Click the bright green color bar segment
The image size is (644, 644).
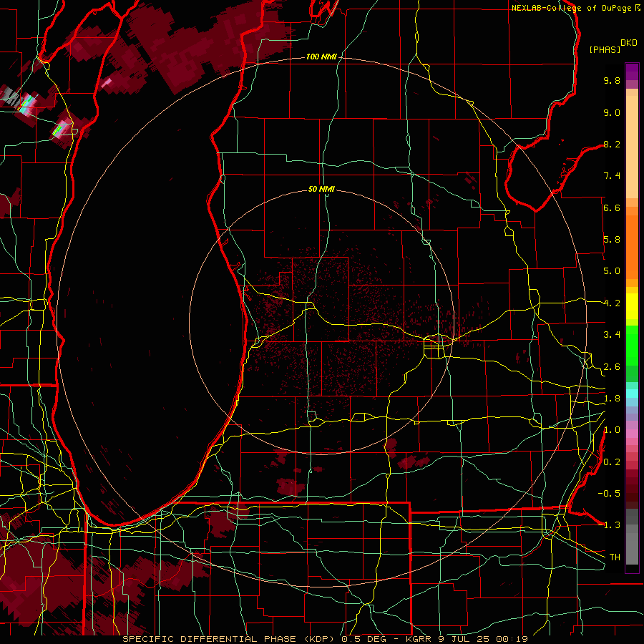[x=632, y=346]
